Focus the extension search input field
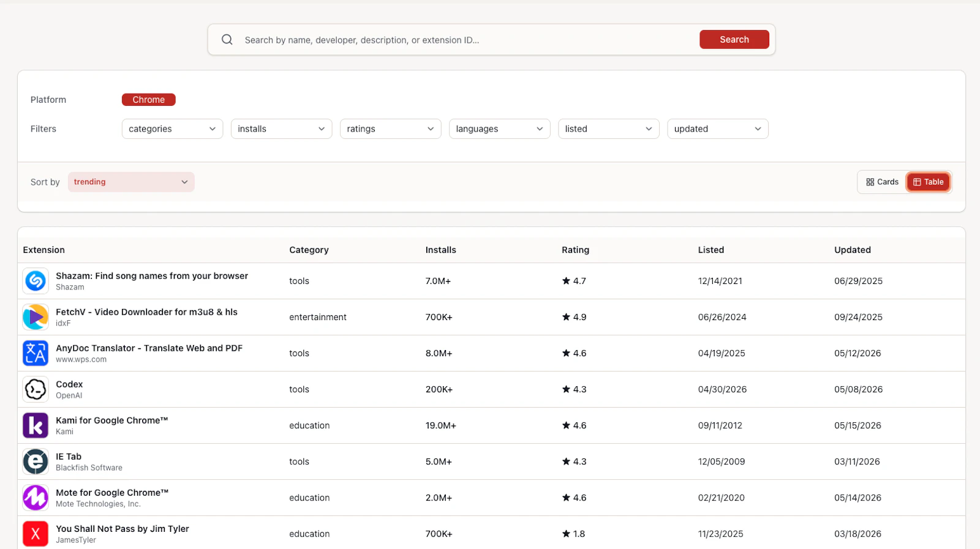Screen dimensions: 980x549 pos(469,40)
